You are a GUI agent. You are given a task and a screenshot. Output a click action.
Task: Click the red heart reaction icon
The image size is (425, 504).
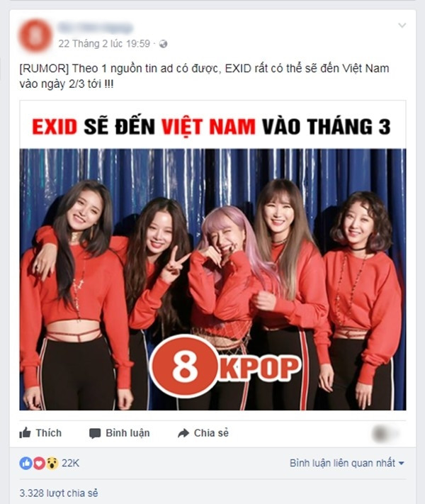pos(39,463)
